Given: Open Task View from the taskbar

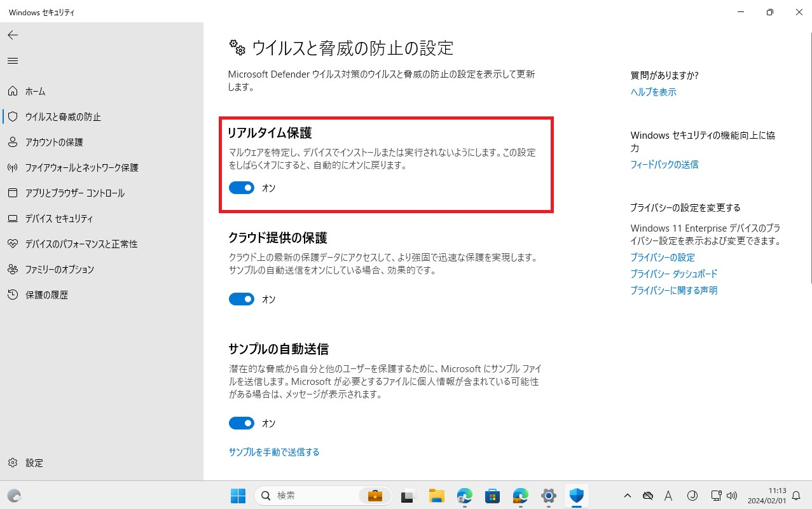Looking at the screenshot, I should tap(408, 496).
